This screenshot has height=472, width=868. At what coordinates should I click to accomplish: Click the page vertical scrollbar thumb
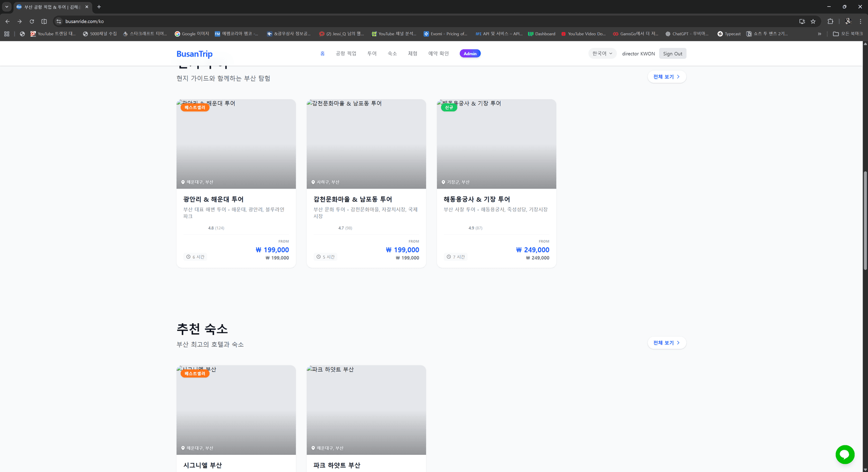(x=865, y=221)
